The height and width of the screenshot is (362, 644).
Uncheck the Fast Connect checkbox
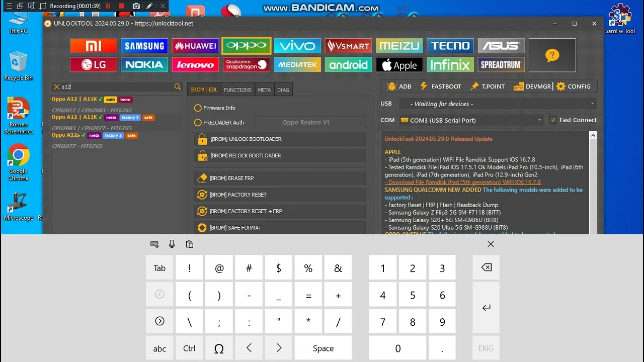pos(553,120)
